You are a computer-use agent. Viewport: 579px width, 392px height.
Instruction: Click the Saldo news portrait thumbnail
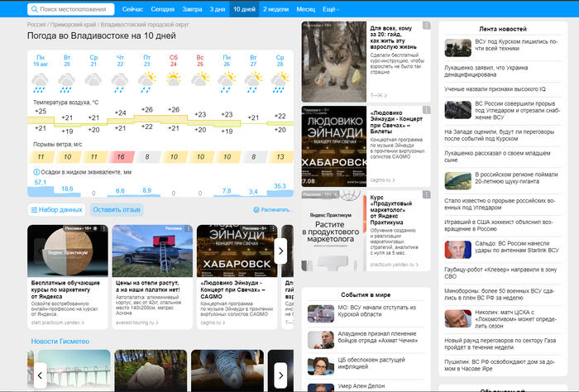click(x=458, y=250)
